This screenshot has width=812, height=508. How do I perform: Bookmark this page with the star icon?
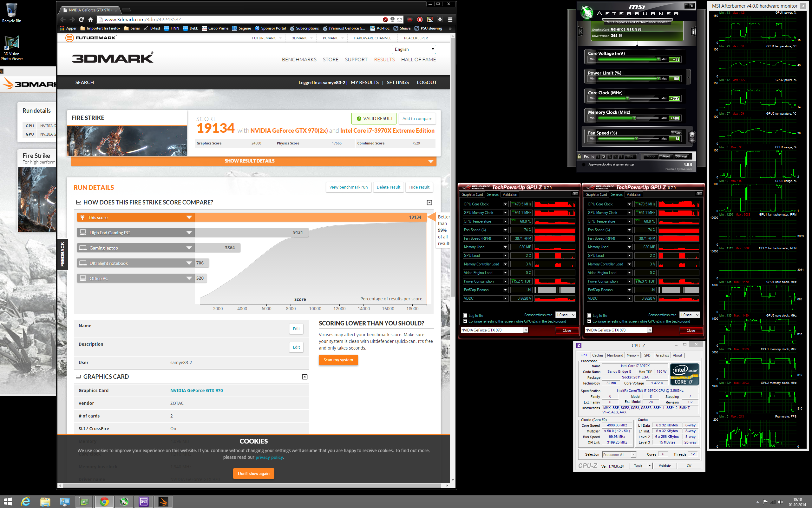coord(399,19)
